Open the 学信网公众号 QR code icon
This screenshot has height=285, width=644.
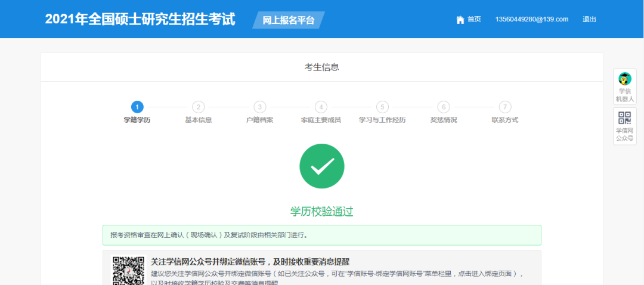point(624,117)
